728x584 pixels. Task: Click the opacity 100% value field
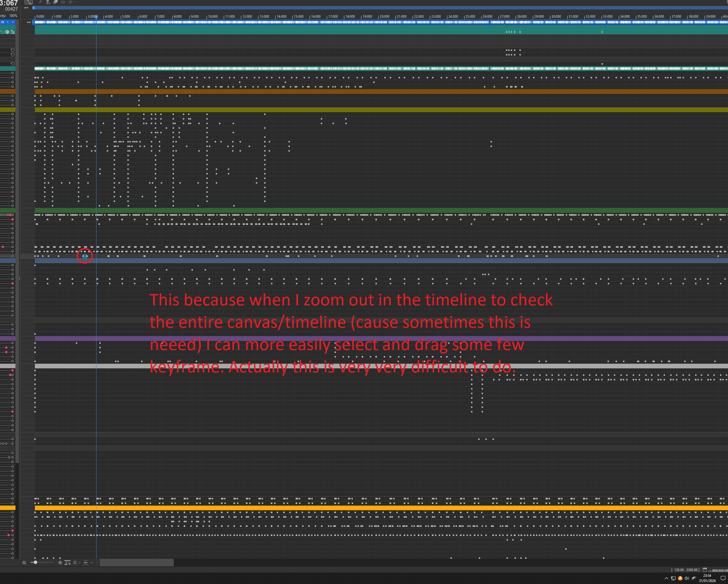[13, 15]
